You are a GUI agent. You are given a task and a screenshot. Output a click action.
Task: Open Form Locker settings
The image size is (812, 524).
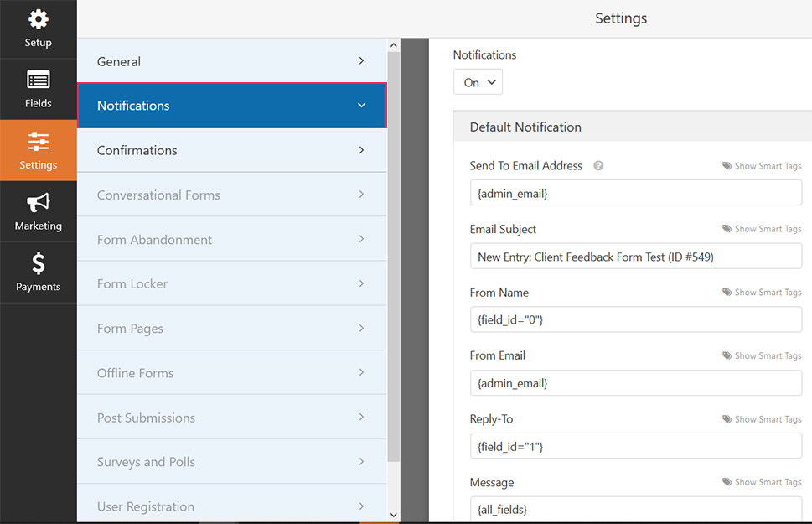(231, 283)
